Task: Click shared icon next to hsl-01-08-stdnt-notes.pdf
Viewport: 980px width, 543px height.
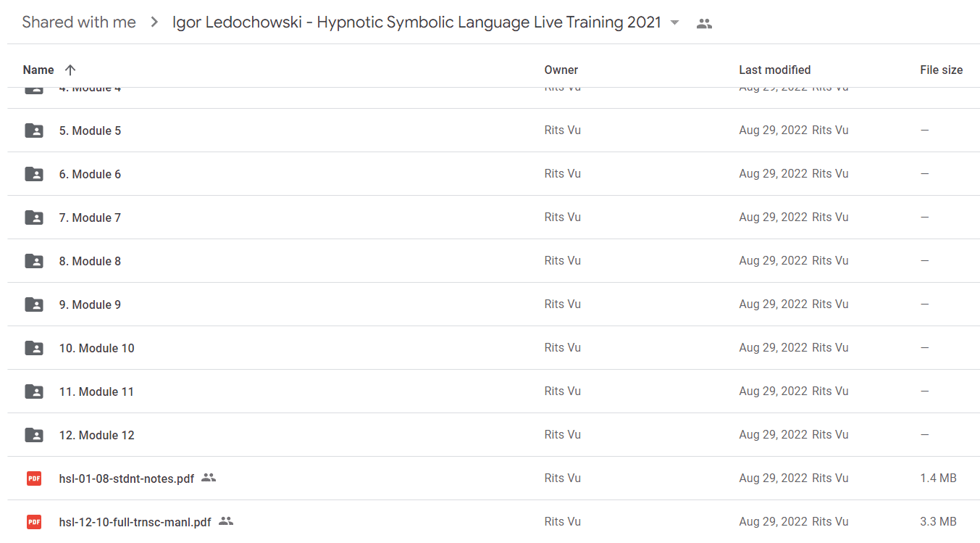Action: point(209,478)
